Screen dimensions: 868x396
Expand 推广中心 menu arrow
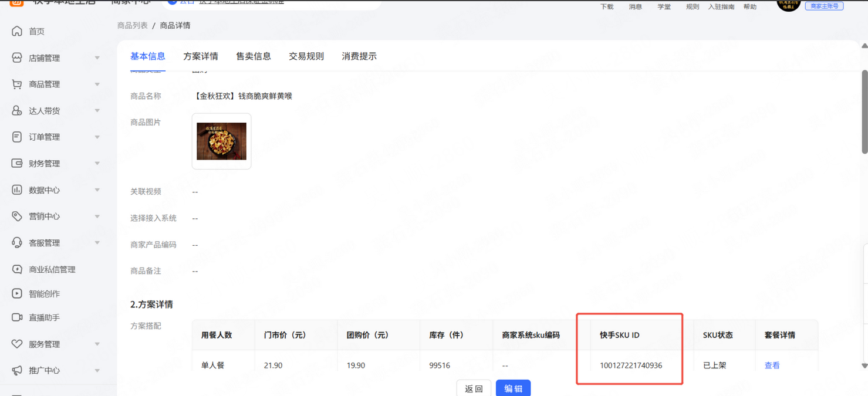(97, 370)
